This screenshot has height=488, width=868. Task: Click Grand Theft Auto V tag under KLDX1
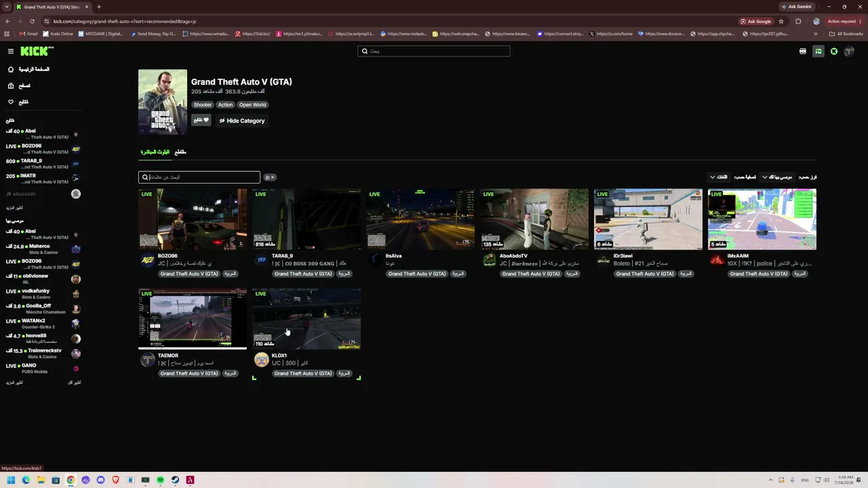click(303, 373)
